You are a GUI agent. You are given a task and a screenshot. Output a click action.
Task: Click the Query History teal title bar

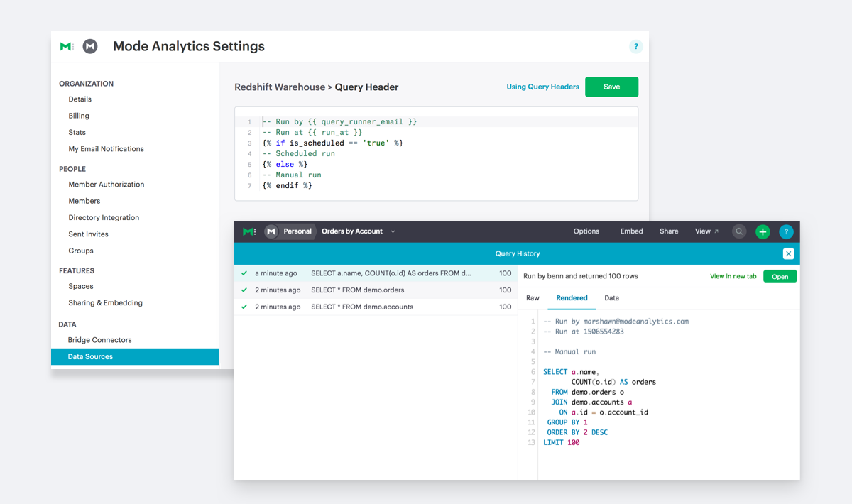516,253
